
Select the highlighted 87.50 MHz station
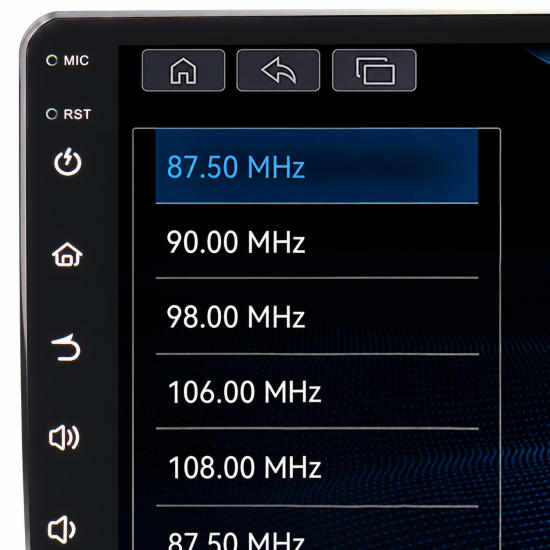point(317,166)
